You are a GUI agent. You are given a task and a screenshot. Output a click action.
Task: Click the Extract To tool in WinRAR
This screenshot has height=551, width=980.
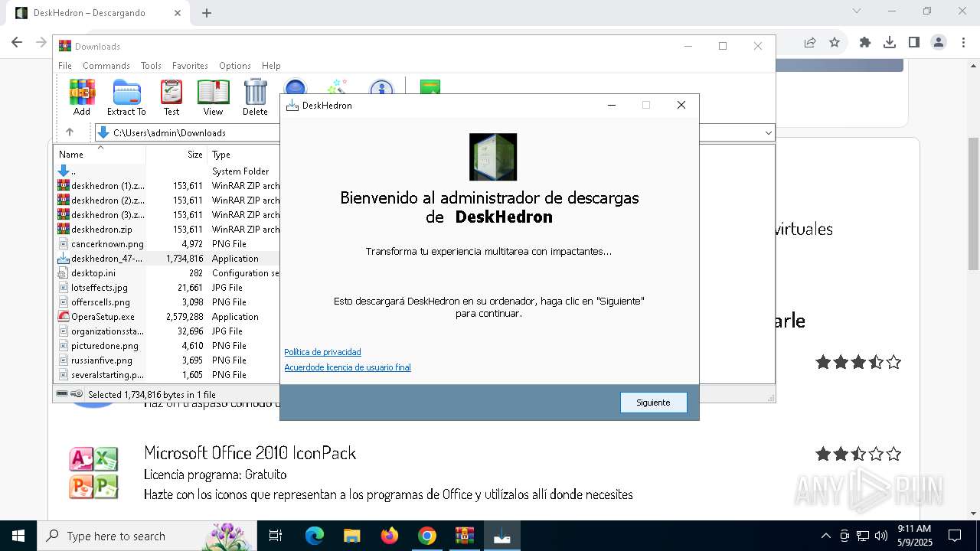(x=126, y=98)
